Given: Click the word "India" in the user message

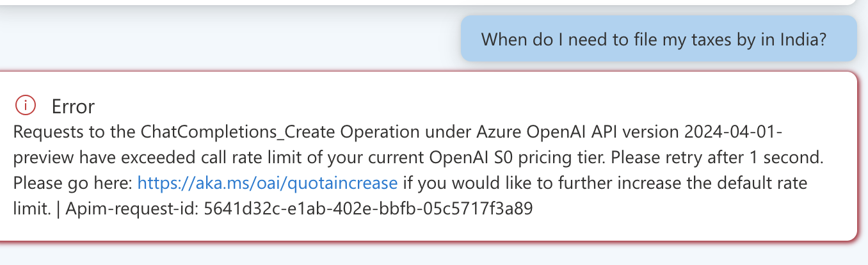Looking at the screenshot, I should click(x=808, y=40).
